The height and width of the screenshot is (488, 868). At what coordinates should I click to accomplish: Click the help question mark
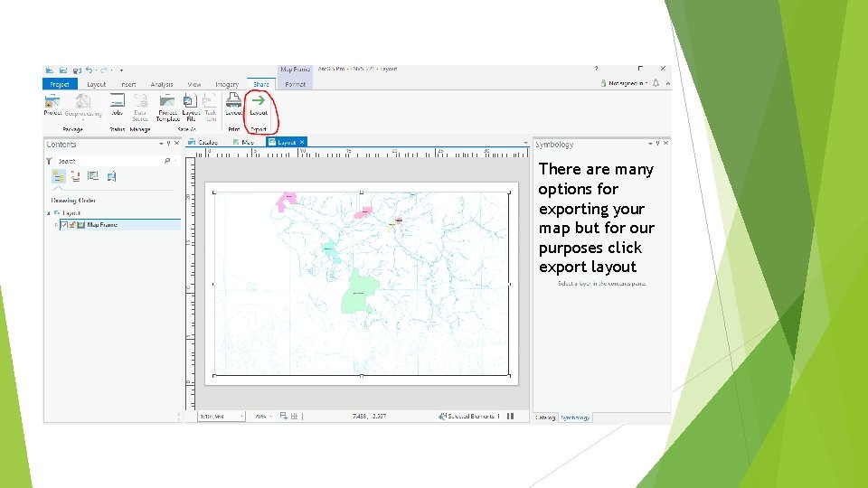tap(596, 69)
